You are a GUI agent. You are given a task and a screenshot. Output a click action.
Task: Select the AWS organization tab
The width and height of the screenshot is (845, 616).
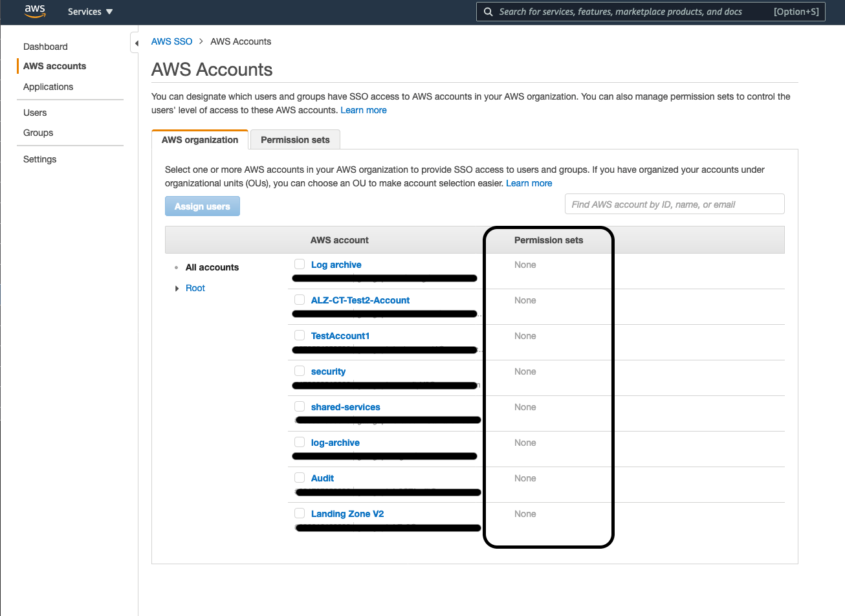tap(200, 140)
